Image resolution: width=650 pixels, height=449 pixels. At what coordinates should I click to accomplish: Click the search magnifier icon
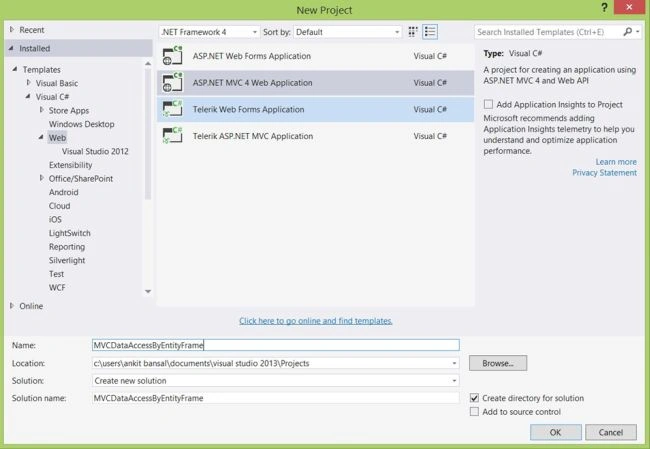point(628,32)
